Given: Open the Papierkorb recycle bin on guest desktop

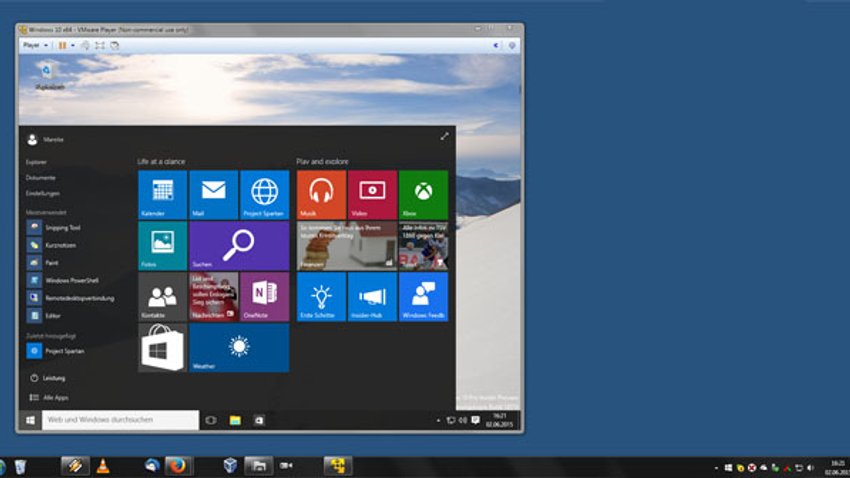Looking at the screenshot, I should coord(48,76).
